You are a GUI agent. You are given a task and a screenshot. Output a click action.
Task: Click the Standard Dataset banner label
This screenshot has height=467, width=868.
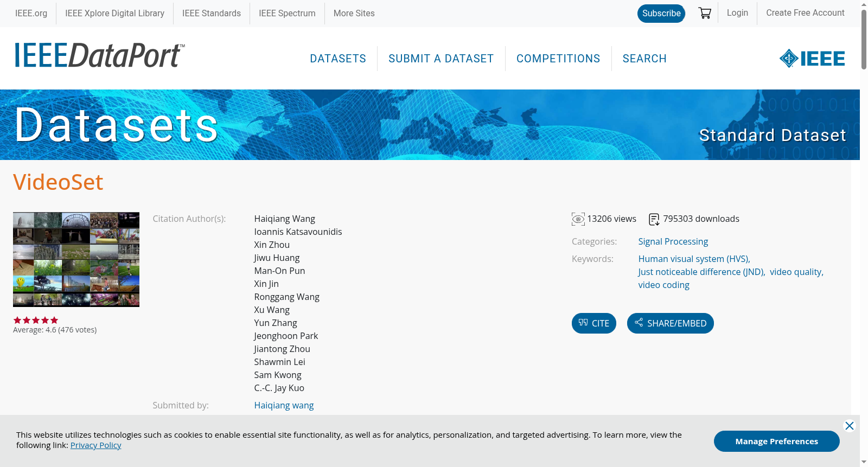pos(773,135)
